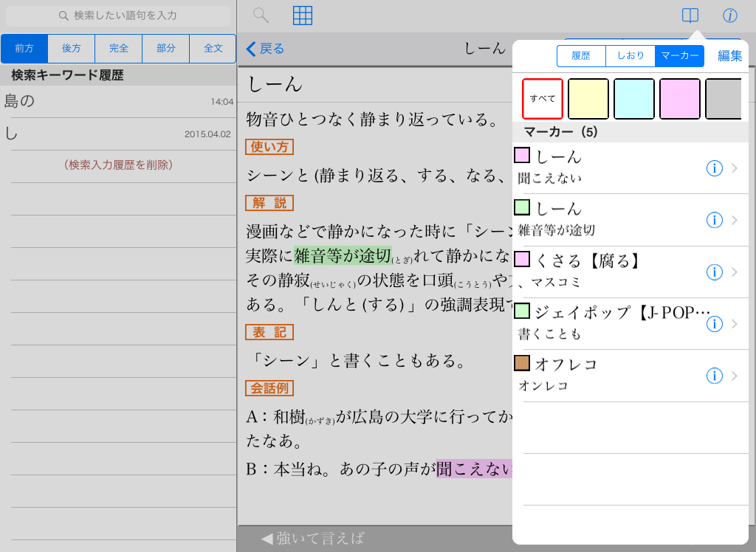Switch search mode to 完全

pos(119,49)
